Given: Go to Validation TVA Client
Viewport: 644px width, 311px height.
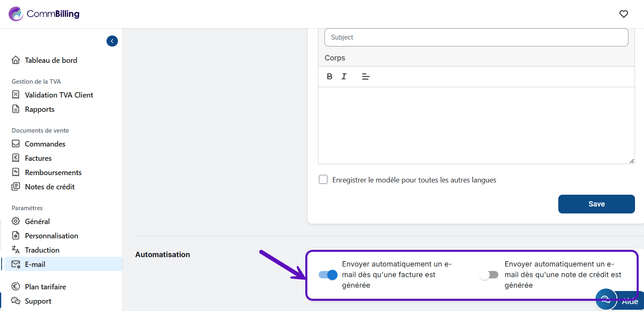Looking at the screenshot, I should pos(59,95).
